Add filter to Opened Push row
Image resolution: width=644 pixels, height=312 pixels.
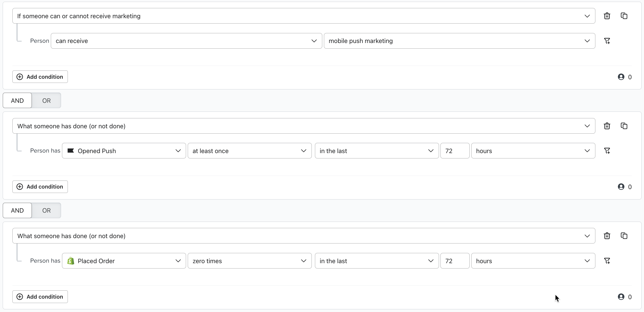pyautogui.click(x=607, y=151)
